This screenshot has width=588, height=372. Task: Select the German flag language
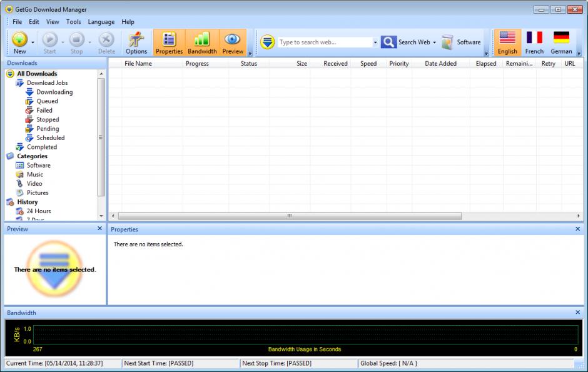click(x=561, y=43)
